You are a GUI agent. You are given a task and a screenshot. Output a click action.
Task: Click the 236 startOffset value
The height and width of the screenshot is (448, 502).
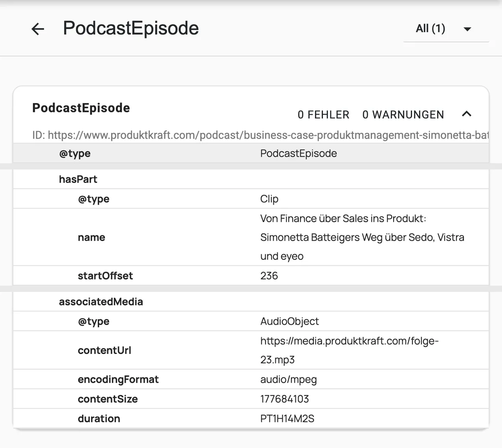click(x=269, y=276)
